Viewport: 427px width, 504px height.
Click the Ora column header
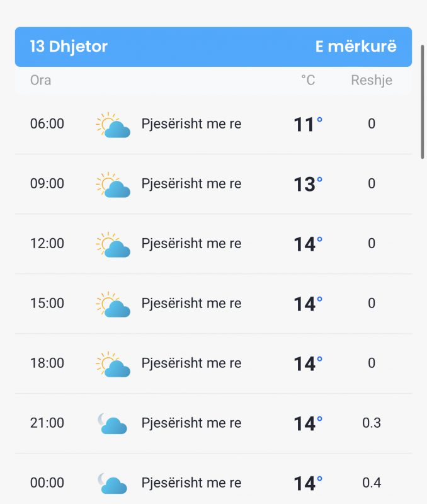pos(40,80)
